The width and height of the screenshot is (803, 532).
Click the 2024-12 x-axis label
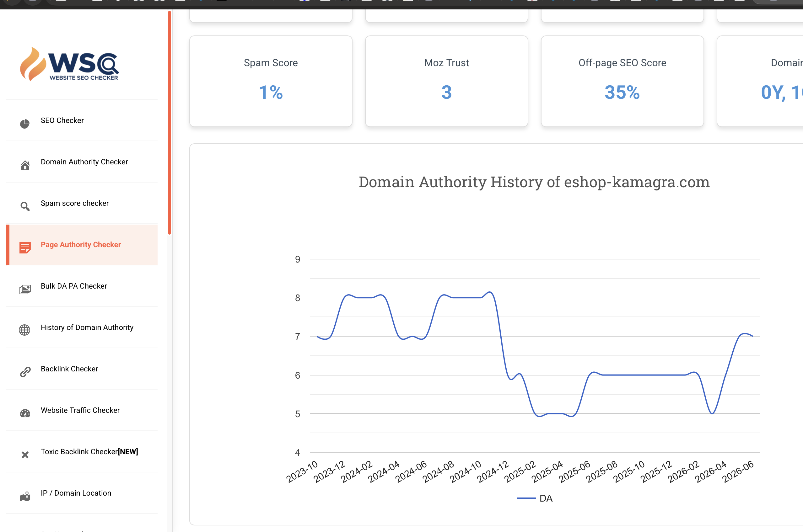coord(493,471)
